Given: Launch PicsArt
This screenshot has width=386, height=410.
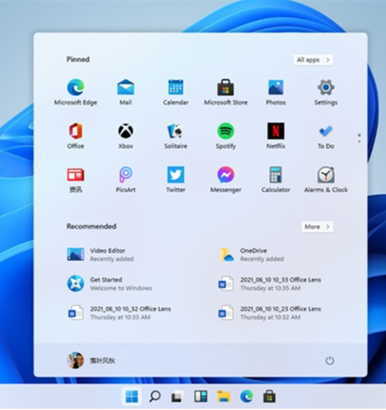Looking at the screenshot, I should pos(126,180).
